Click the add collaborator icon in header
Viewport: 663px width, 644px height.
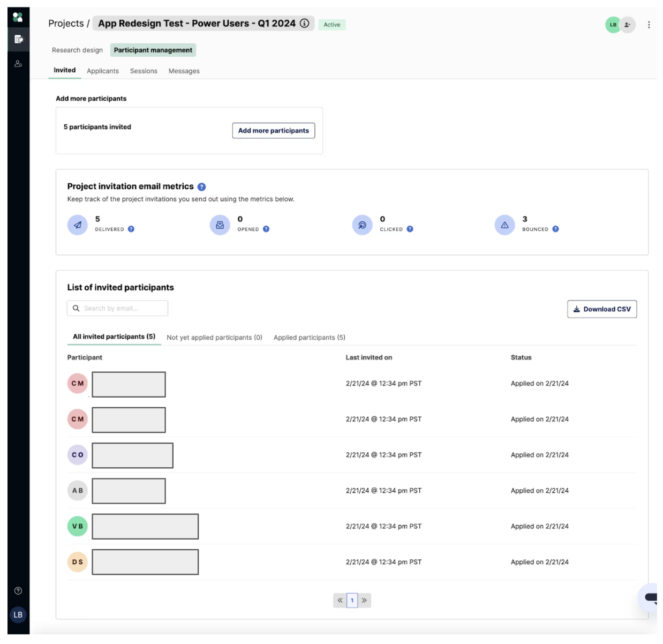[628, 25]
